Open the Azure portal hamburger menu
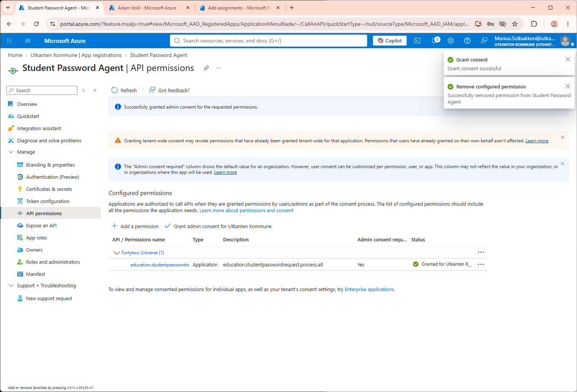The width and height of the screenshot is (577, 392). (27, 41)
